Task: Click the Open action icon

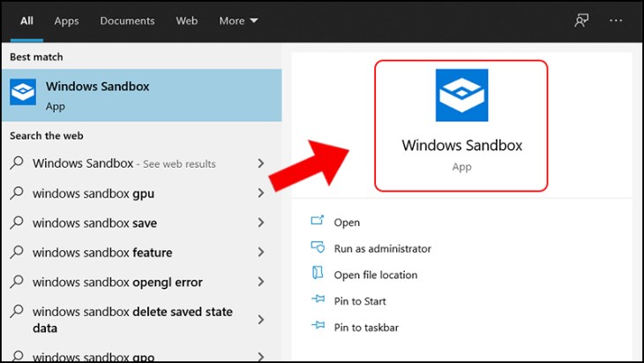Action: coord(318,220)
